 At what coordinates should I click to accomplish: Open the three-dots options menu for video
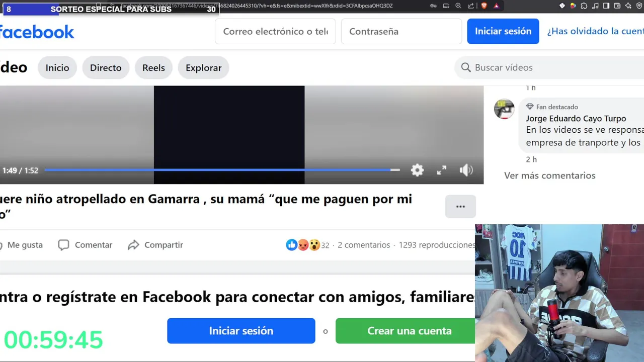click(x=460, y=207)
